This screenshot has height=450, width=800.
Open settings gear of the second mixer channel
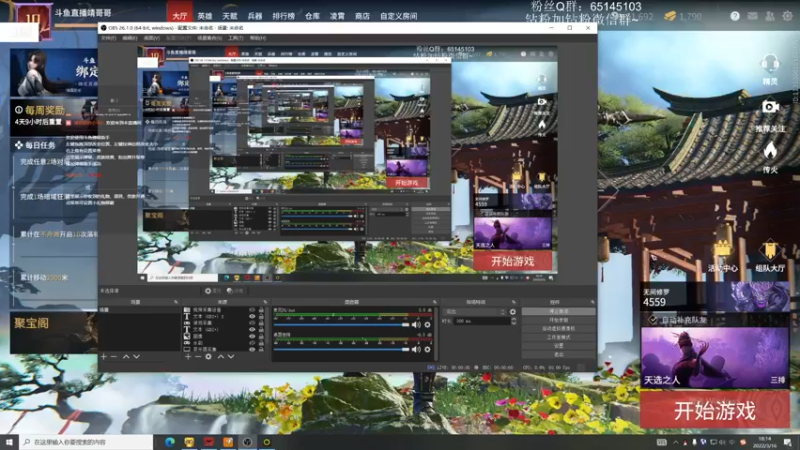point(428,349)
